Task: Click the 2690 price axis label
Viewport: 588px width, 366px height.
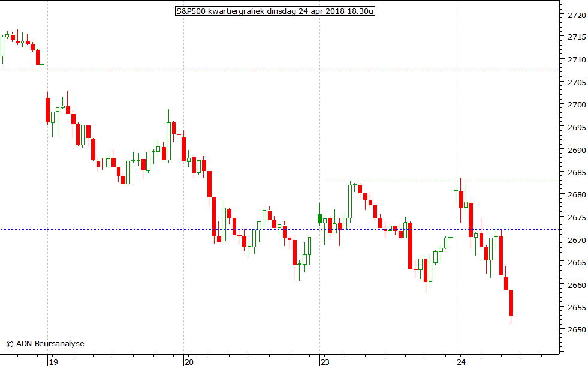Action: (577, 150)
